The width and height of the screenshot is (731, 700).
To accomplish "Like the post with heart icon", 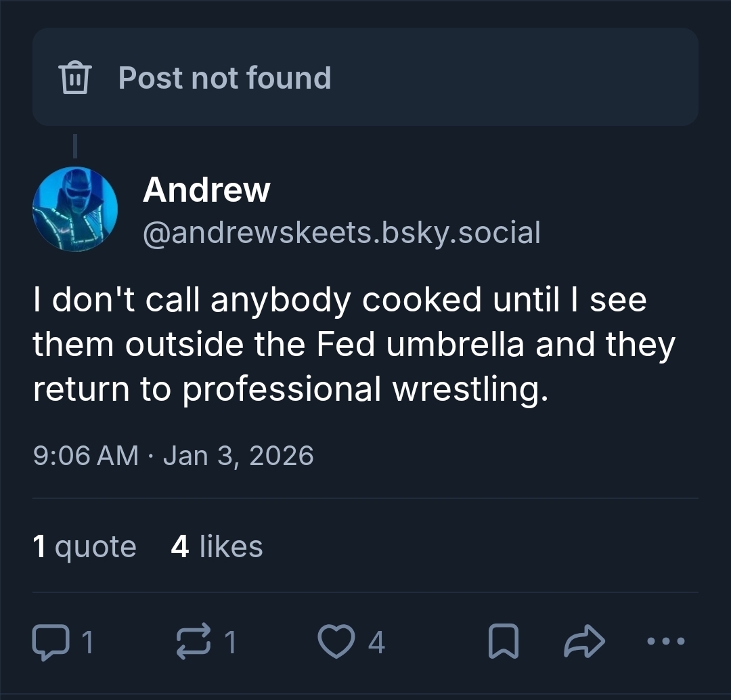I will tap(336, 641).
